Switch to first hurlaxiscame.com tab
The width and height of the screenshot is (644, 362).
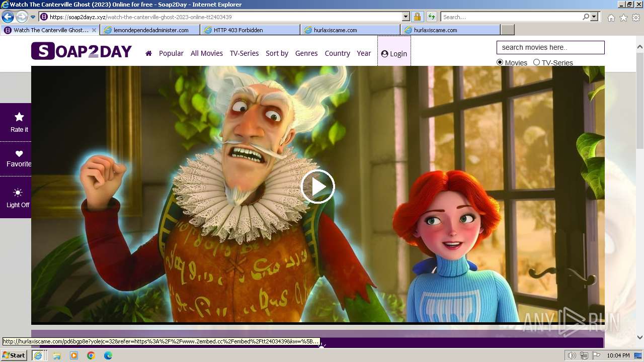(350, 30)
